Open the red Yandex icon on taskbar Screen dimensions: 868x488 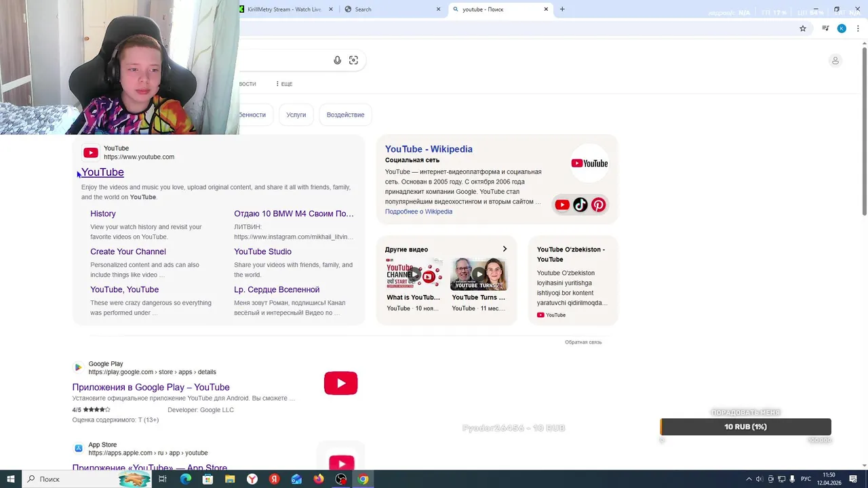click(274, 479)
